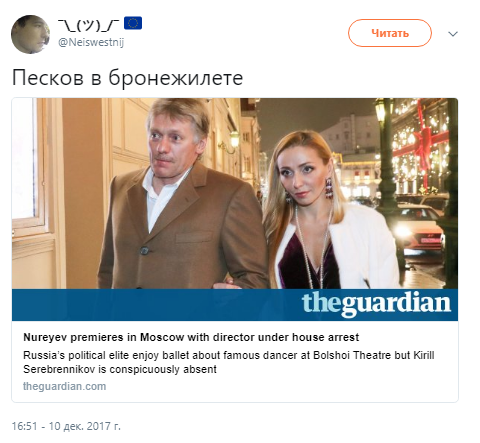480x443 pixels.
Task: Click the man in brown coat in photo
Action: (x=182, y=200)
